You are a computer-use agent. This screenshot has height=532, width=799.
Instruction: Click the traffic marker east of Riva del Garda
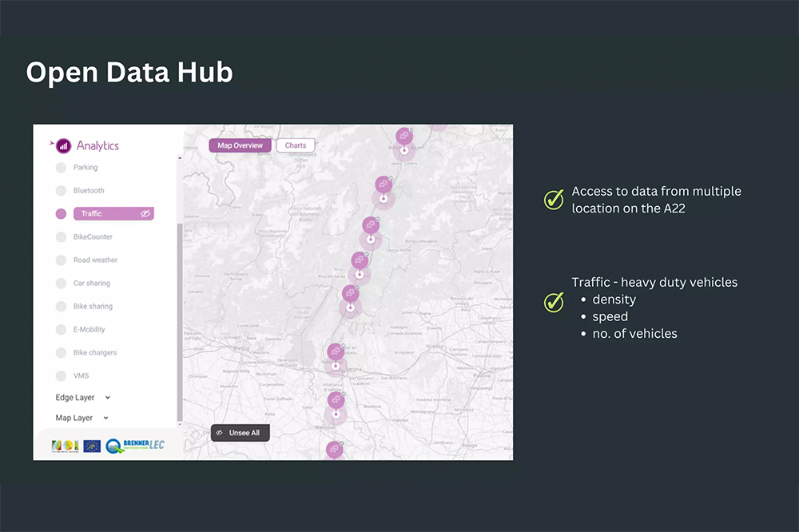pyautogui.click(x=360, y=260)
